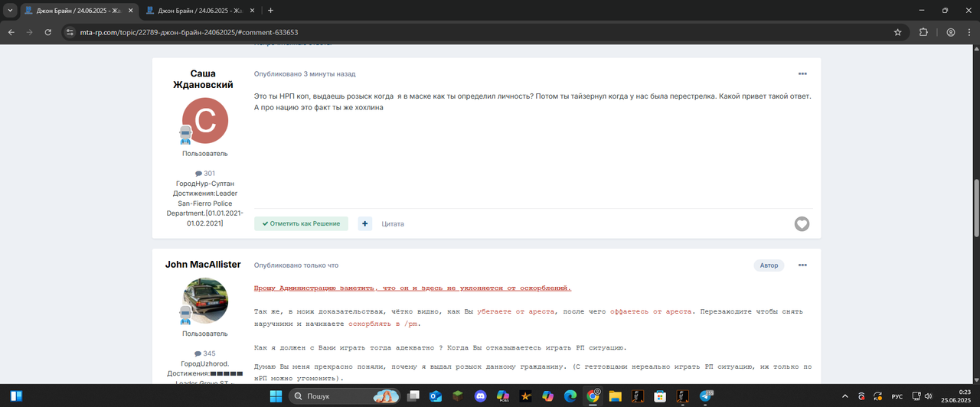
Task: Bookmark this page with the star icon
Action: click(897, 32)
